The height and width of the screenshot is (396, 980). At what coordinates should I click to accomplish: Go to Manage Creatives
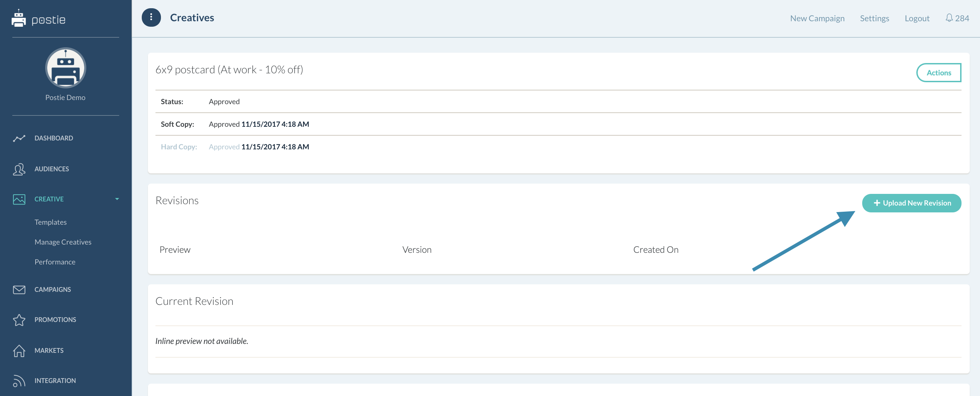point(63,242)
